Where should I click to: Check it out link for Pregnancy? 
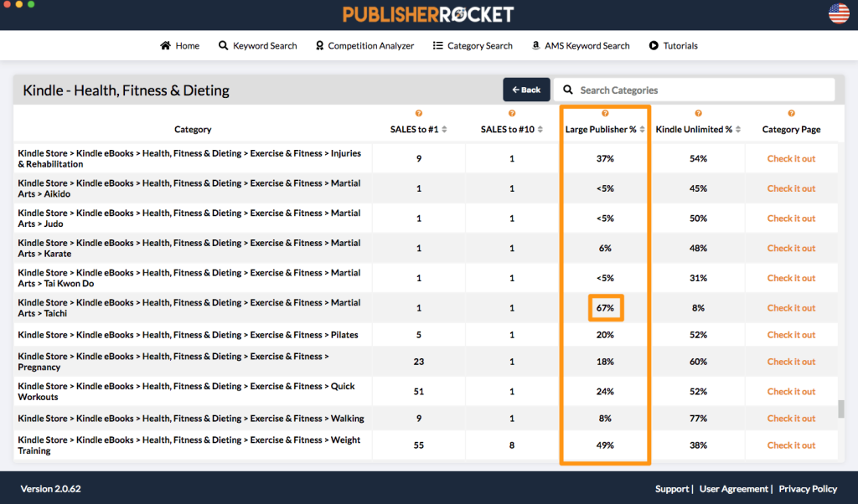[791, 362]
